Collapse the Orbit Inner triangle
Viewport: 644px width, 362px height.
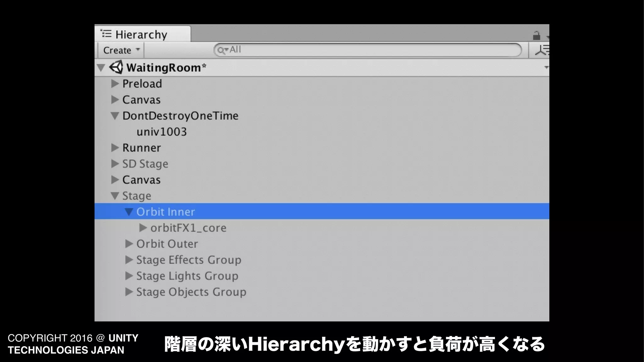coord(129,212)
